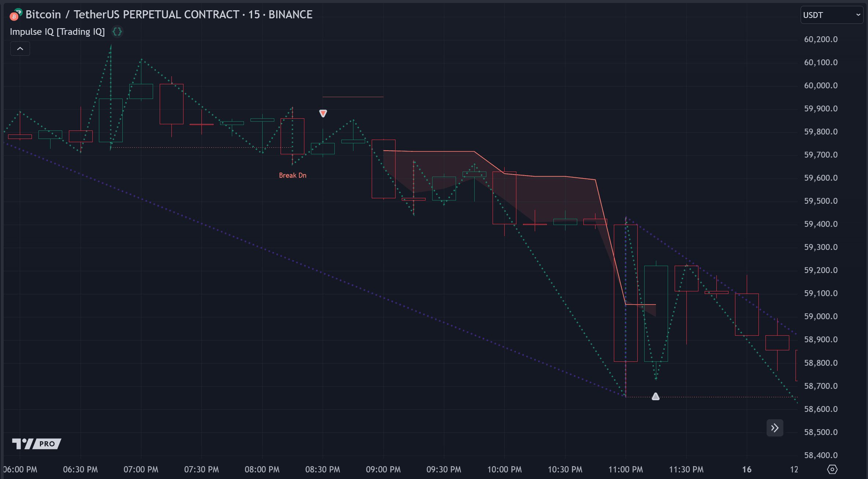
Task: Click the Pine source code braces icon
Action: [x=117, y=32]
